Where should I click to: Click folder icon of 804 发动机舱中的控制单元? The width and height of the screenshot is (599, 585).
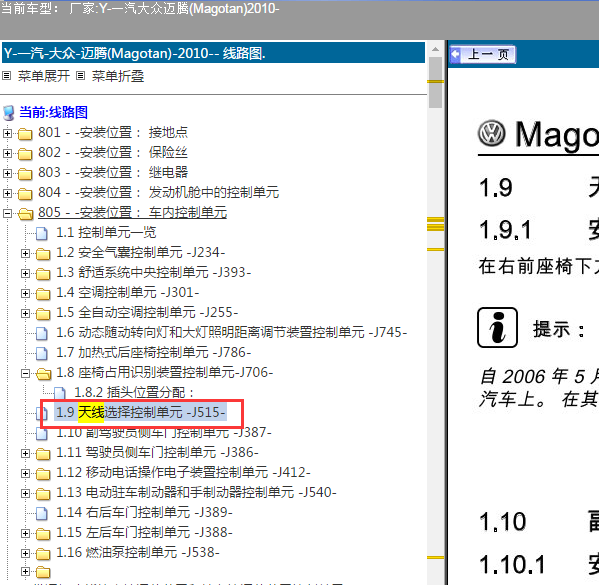25,194
